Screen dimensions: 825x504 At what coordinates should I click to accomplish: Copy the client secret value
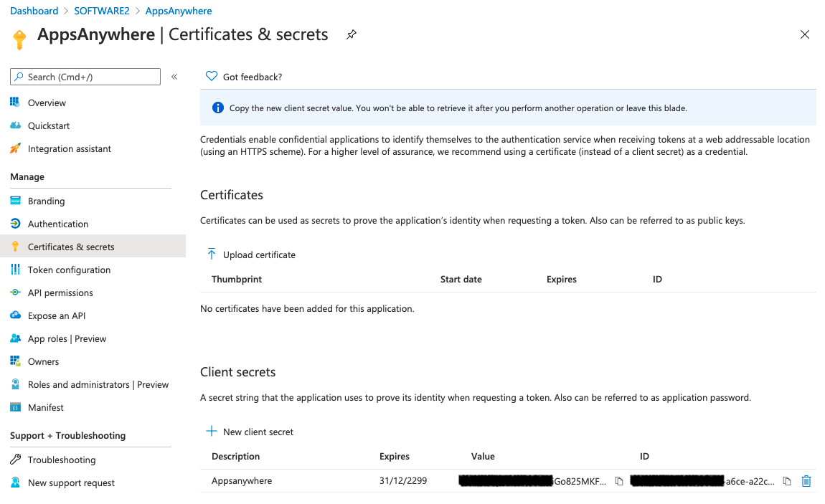619,481
